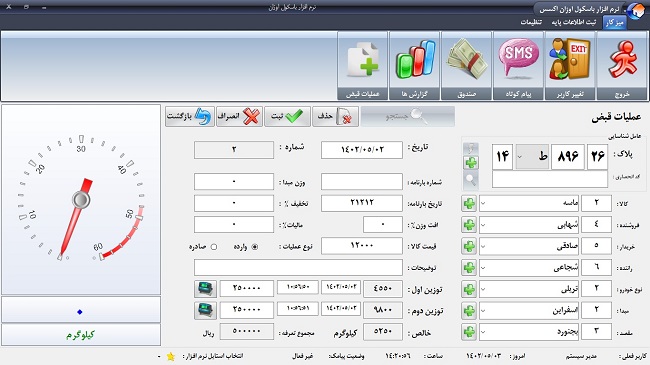Click first weighing tariff field ۲۵۰۰۰۰
The height and width of the screenshot is (365, 650).
[x=247, y=288]
